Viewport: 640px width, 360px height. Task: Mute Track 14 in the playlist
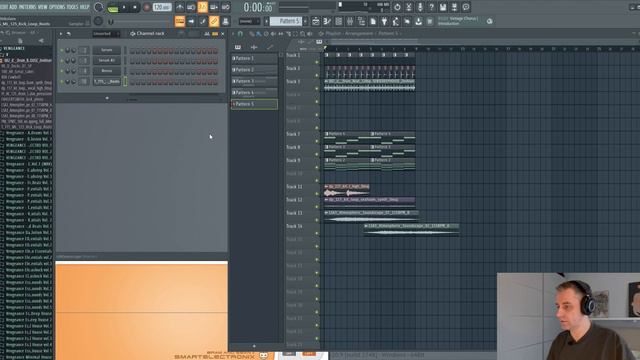[x=317, y=233]
